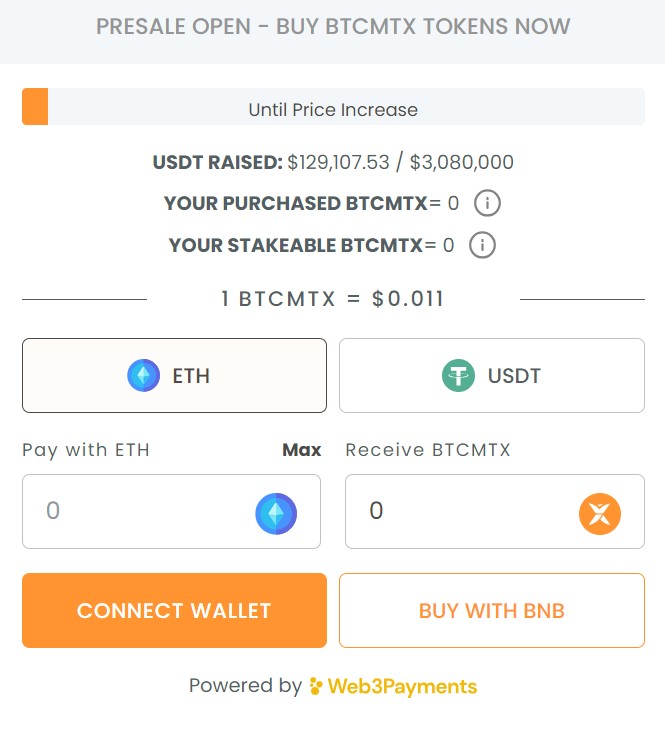Click the orange filled progress bar segment
Screen dimensions: 665x751
(35, 106)
